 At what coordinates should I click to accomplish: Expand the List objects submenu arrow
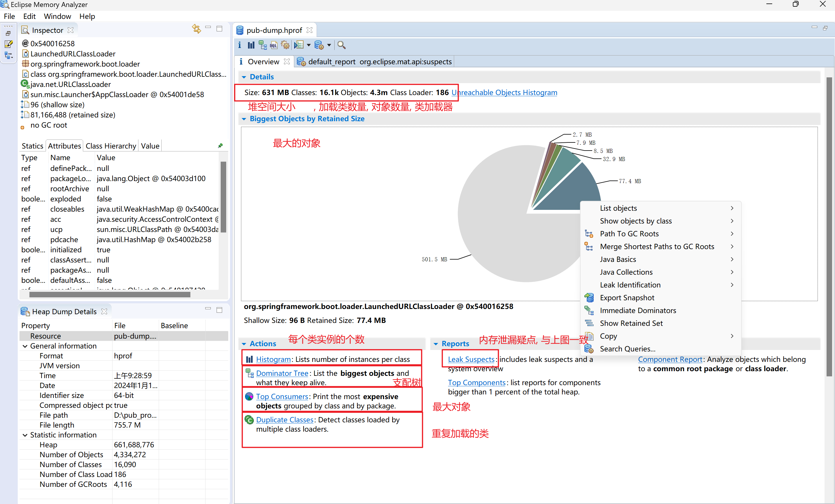pos(732,208)
